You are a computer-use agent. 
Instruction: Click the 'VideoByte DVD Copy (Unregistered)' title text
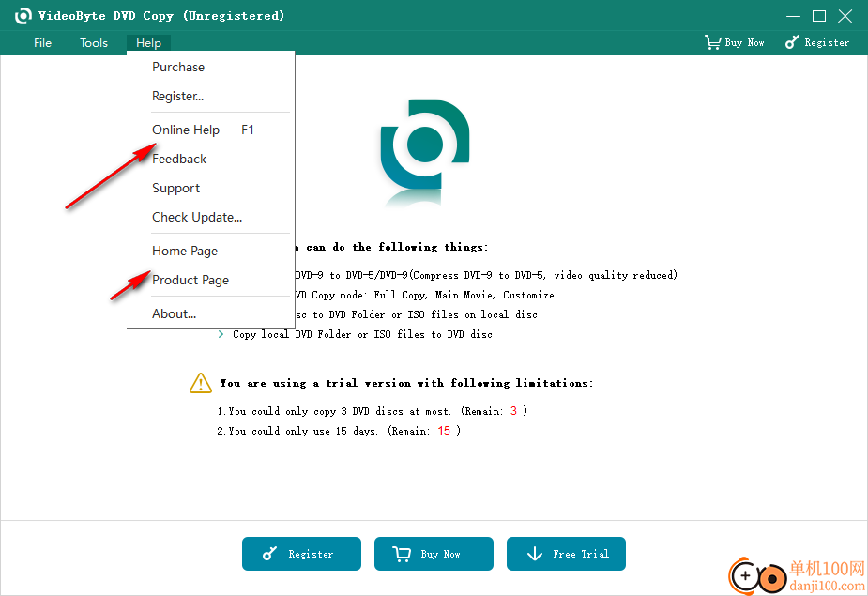(x=161, y=16)
